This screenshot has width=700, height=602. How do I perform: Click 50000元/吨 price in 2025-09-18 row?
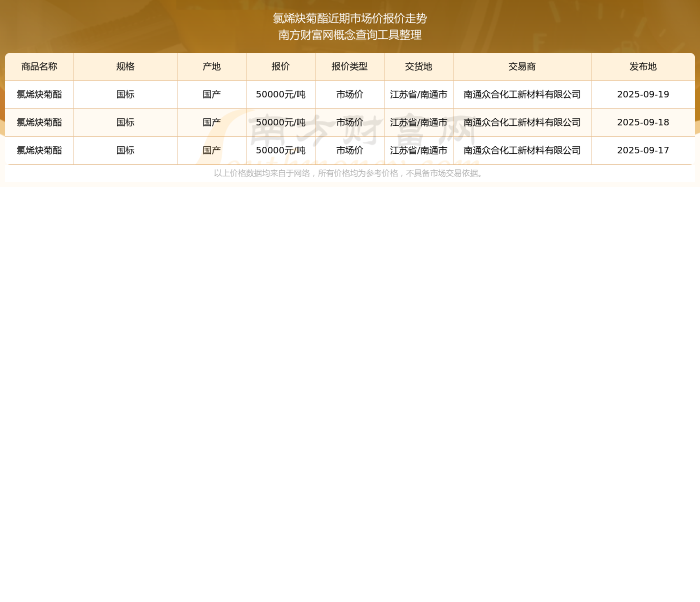pyautogui.click(x=280, y=122)
